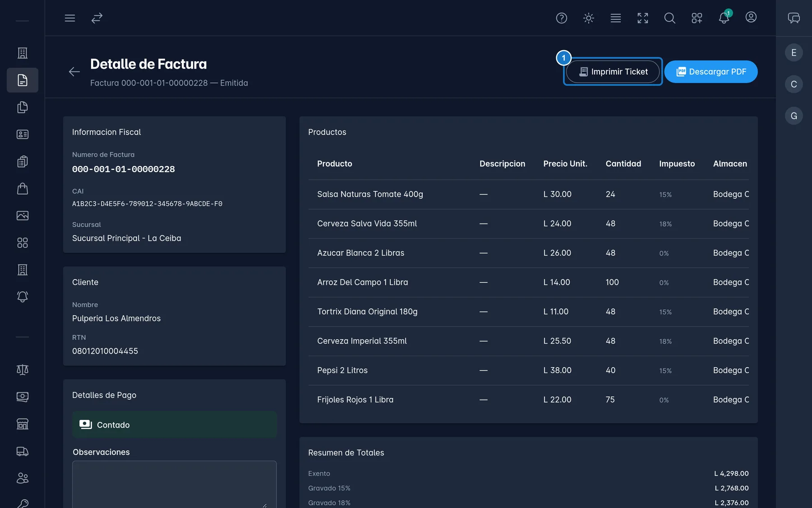Open the selected invoice document sidebar item

click(x=23, y=80)
